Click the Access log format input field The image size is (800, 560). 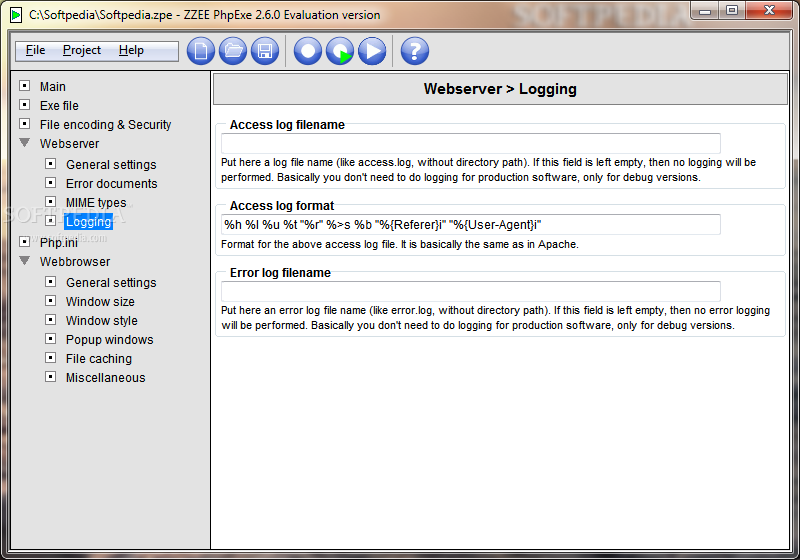[470, 224]
